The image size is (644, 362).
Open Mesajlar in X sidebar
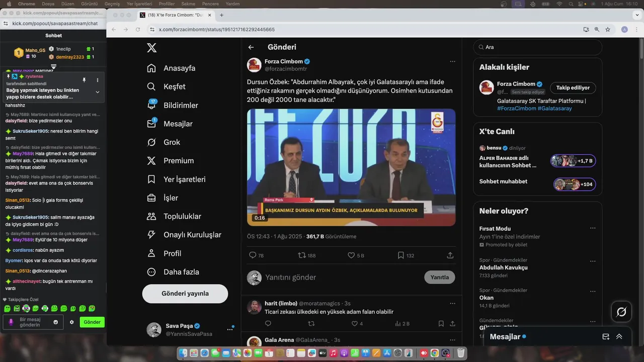pos(169,124)
